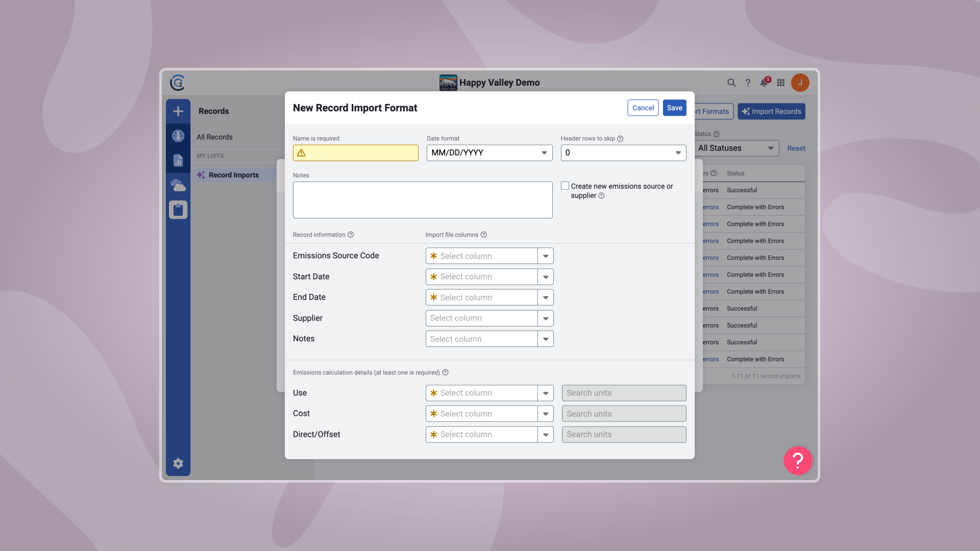980x551 pixels.
Task: Open the Supplier Select column dropdown
Action: tap(546, 318)
